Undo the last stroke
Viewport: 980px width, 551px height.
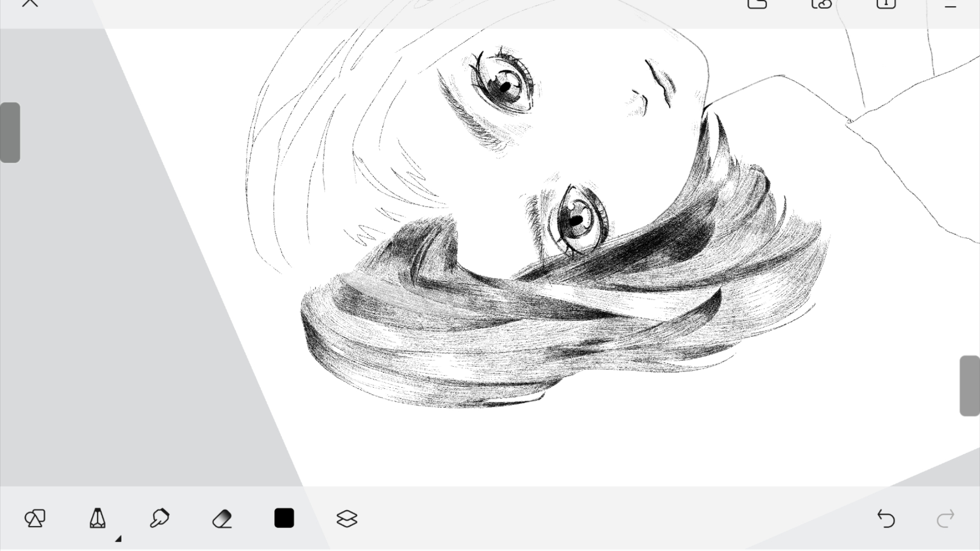click(x=886, y=518)
